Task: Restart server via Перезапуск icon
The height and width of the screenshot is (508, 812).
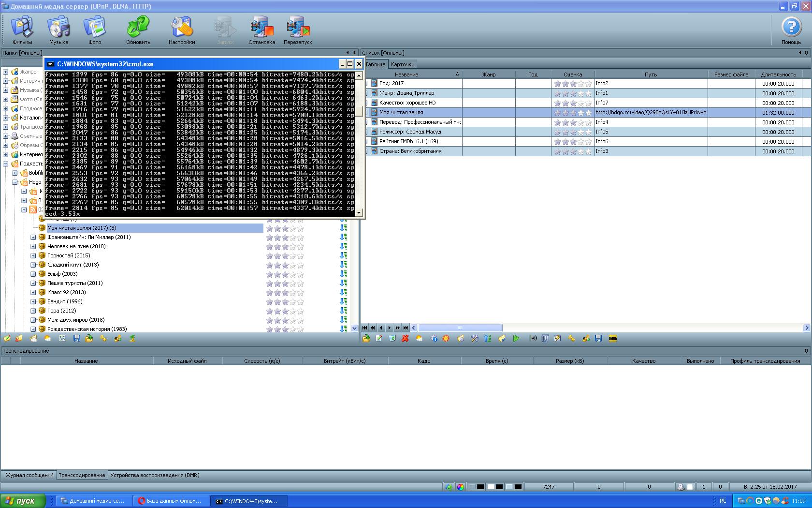Action: pos(298,30)
